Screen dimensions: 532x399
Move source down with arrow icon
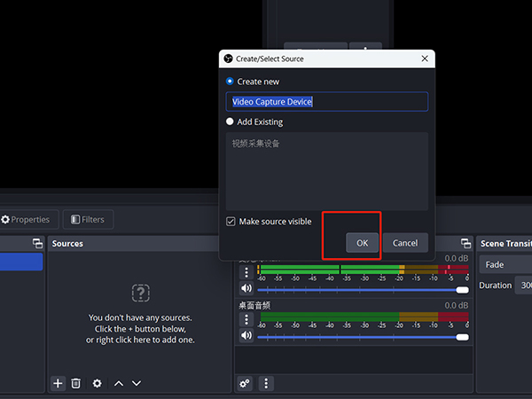137,383
